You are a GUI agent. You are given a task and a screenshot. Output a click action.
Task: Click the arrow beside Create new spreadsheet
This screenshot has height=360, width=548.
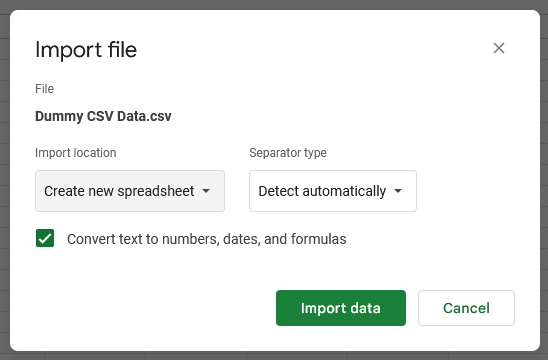(206, 191)
